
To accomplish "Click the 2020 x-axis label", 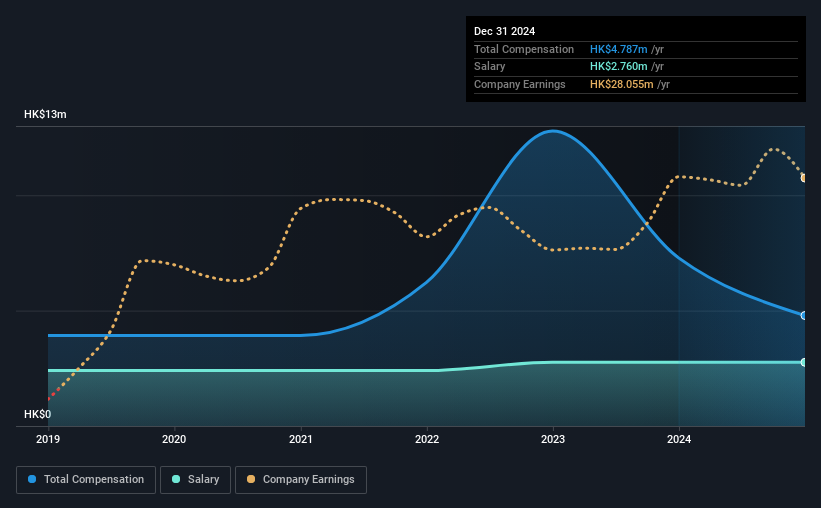I will pyautogui.click(x=174, y=439).
